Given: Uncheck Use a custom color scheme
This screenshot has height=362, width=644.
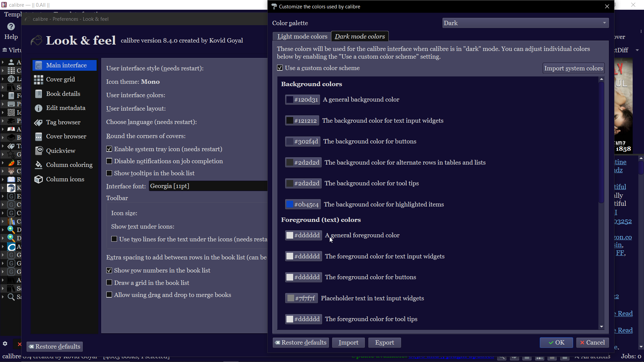Looking at the screenshot, I should [280, 68].
